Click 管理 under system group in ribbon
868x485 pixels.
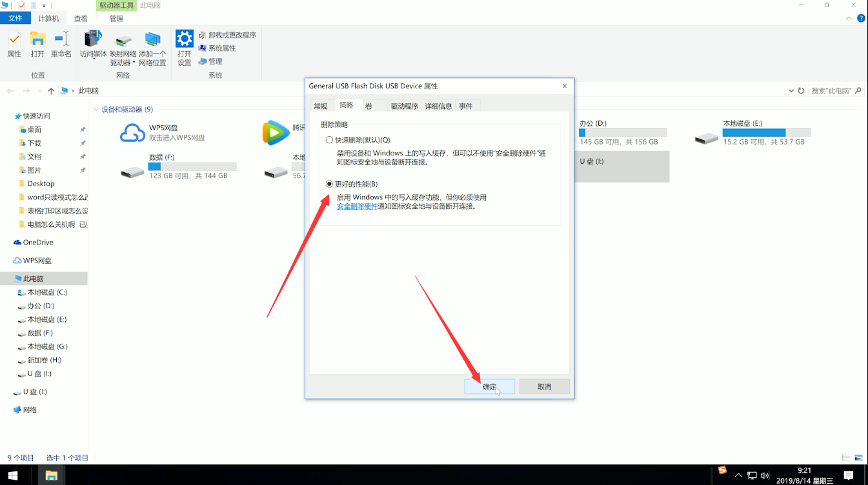(x=210, y=61)
